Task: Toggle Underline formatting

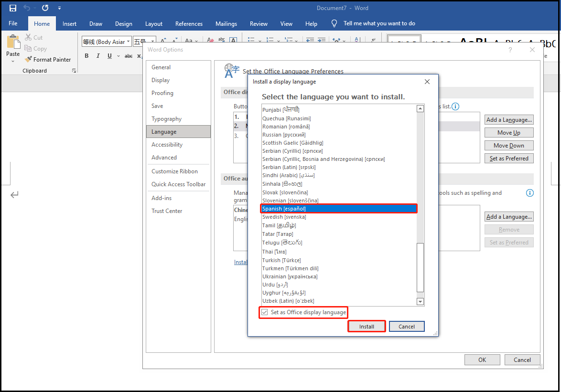Action: point(109,55)
